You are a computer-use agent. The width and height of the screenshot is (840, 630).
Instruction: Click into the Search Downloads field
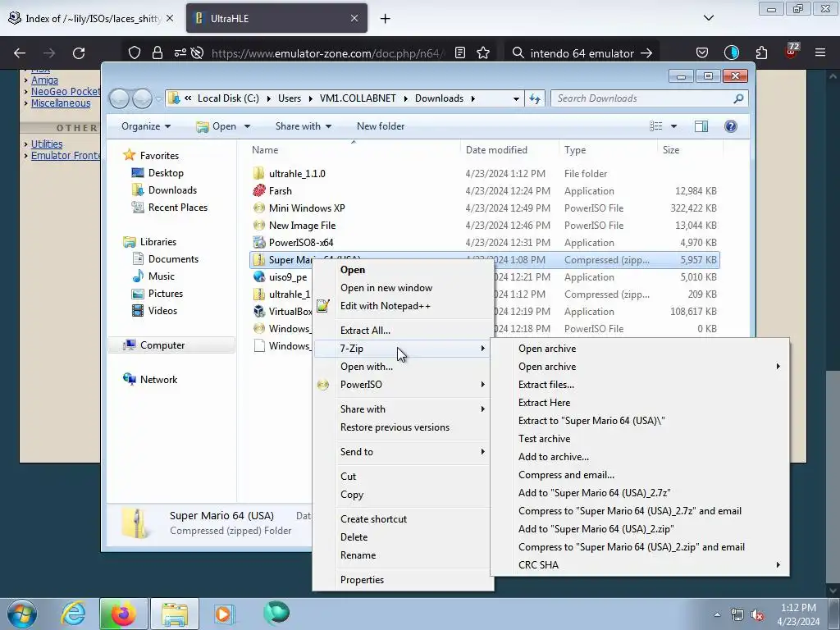[642, 98]
